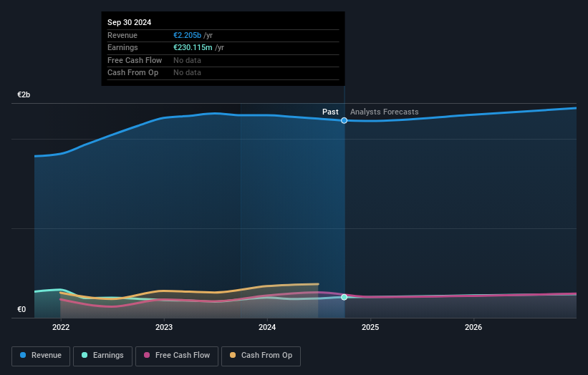The height and width of the screenshot is (375, 588).
Task: Click the Free Cash Flow row in tooltip
Action: point(223,60)
